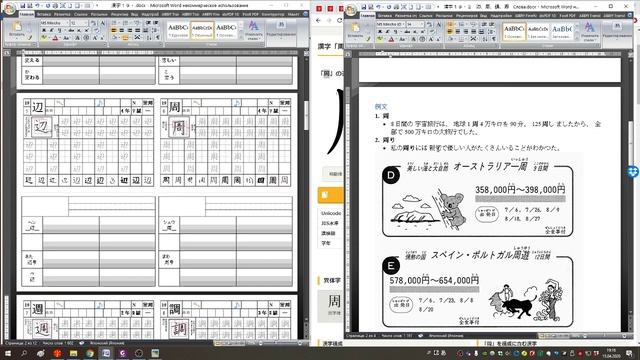Viewport: 640px width, 360px height.
Task: Open font size dropdown in right Word window
Action: (x=423, y=24)
